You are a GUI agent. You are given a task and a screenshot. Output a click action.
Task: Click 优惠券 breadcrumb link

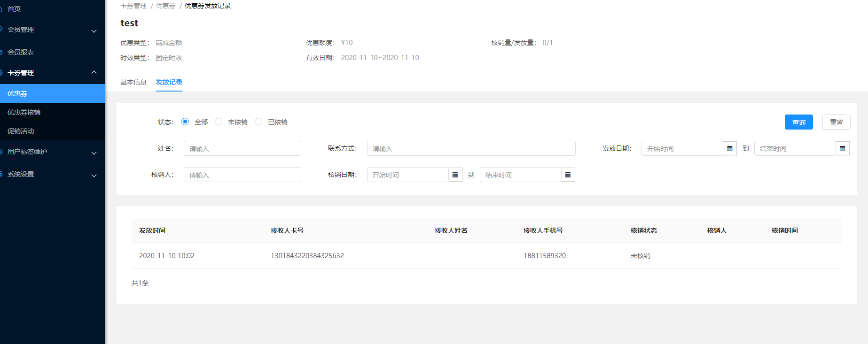coord(166,6)
